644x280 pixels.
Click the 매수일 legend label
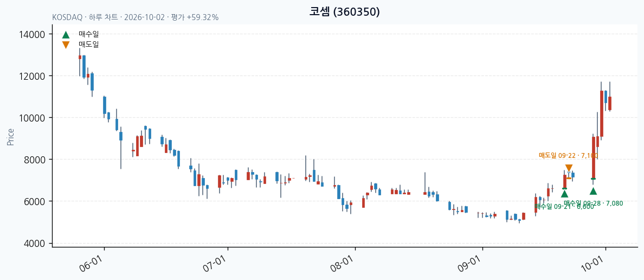pos(89,35)
